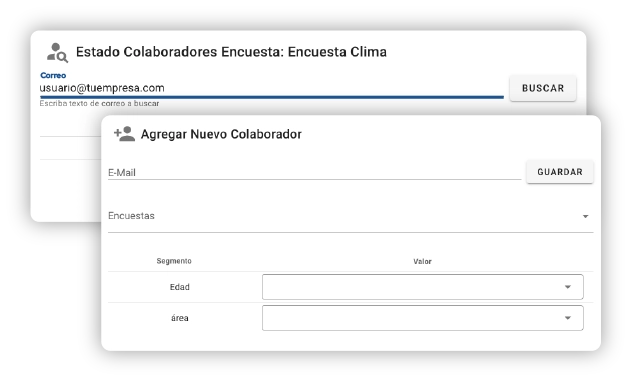The height and width of the screenshot is (381, 631).
Task: Click the BUSCAR button
Action: click(x=543, y=88)
